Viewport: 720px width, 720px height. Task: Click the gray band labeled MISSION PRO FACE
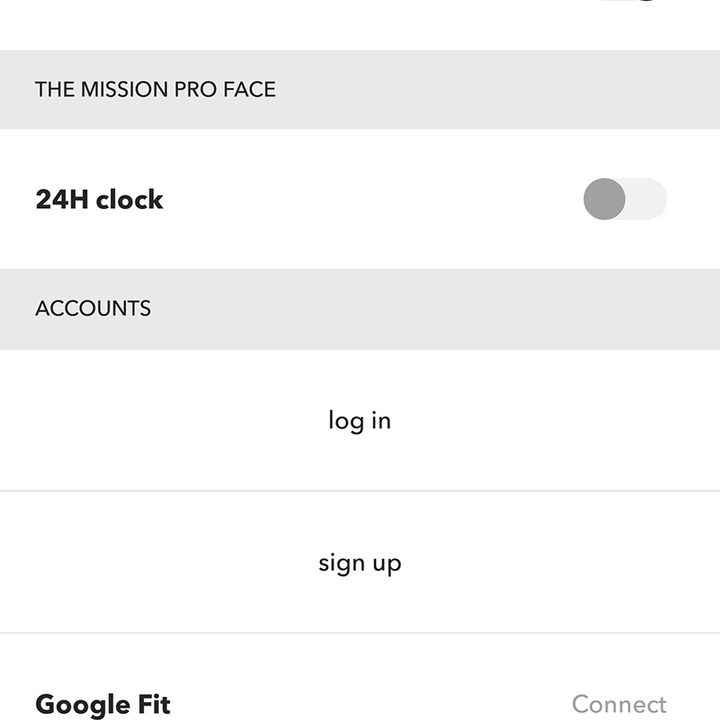(360, 90)
